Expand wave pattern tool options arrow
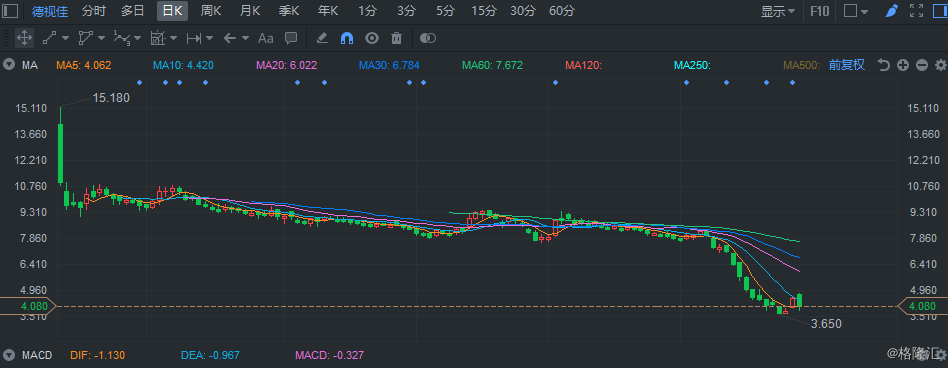The height and width of the screenshot is (368, 948). [x=137, y=38]
